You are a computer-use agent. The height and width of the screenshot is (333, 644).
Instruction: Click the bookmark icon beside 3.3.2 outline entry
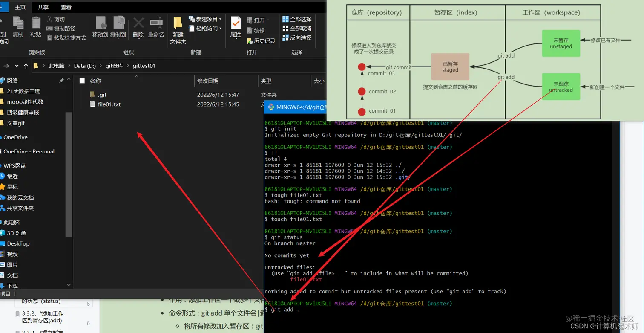[x=17, y=314]
